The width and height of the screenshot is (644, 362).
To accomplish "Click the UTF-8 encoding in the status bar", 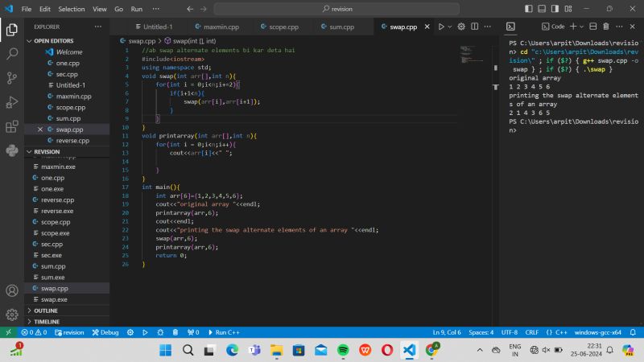I will coord(510,332).
